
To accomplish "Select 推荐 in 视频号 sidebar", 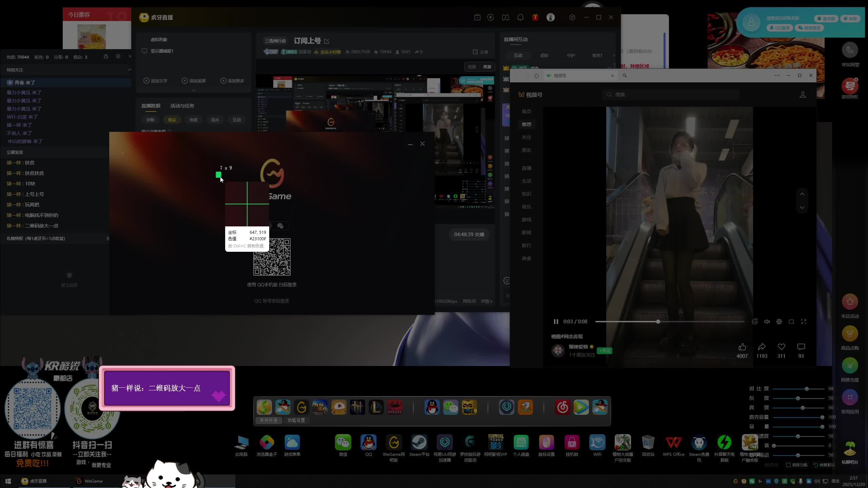I will click(x=526, y=124).
